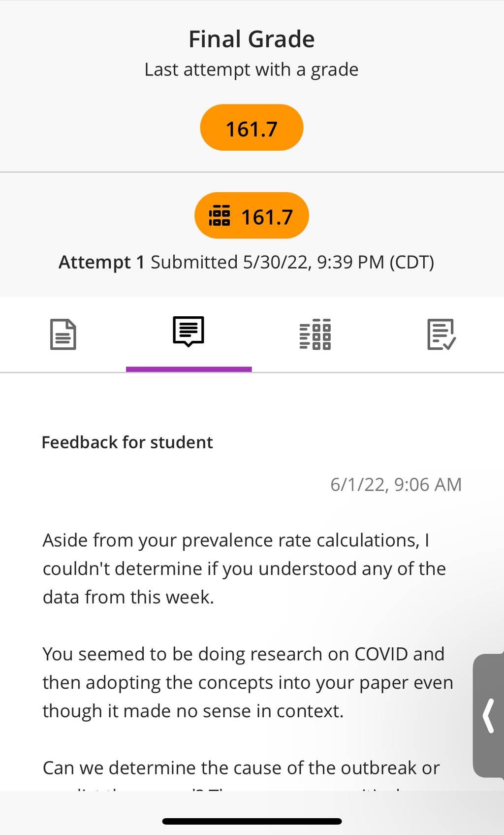Tap the 161.7 number in the attempt pill
Viewport: 504px width, 835px height.
click(267, 217)
